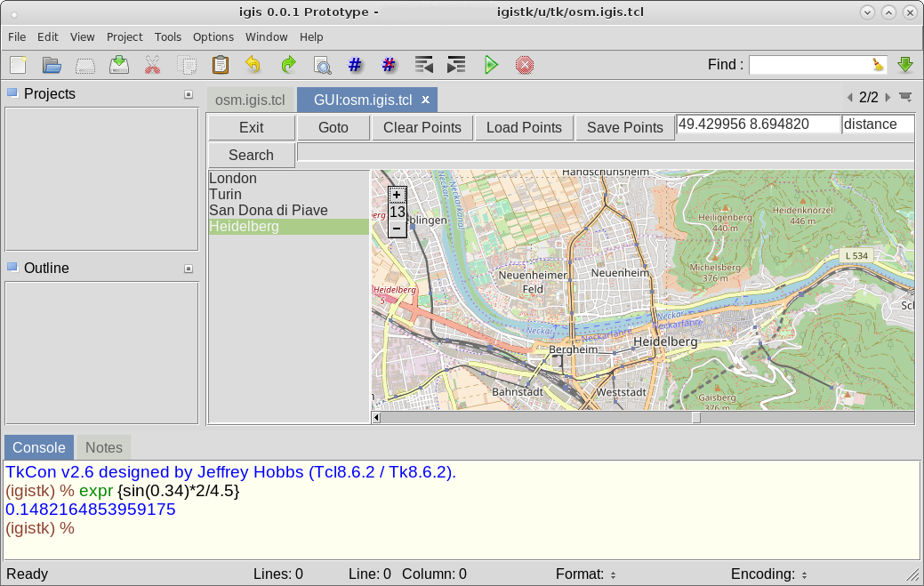924x586 pixels.
Task: Open the Options menu
Action: (213, 37)
